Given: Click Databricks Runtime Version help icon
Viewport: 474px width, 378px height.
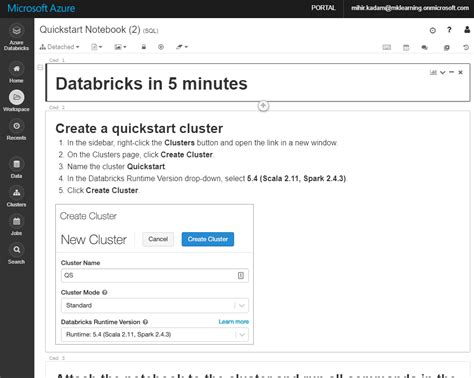Looking at the screenshot, I should coord(145,322).
